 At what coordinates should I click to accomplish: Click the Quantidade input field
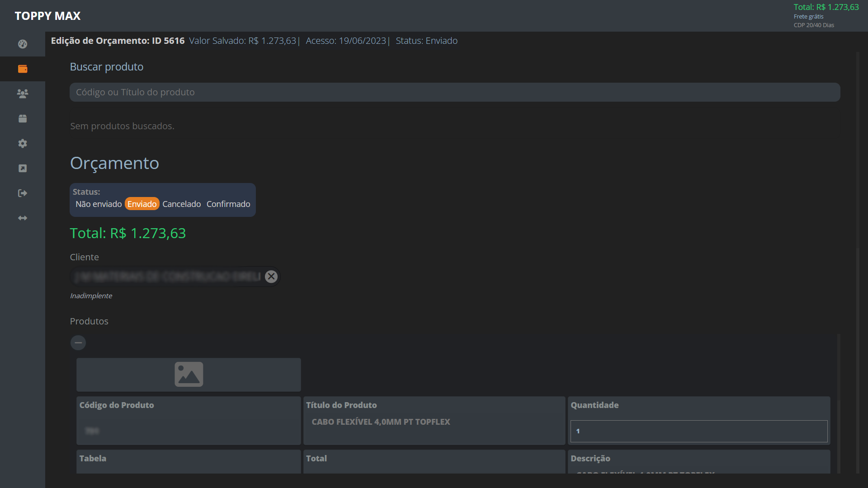coord(698,431)
